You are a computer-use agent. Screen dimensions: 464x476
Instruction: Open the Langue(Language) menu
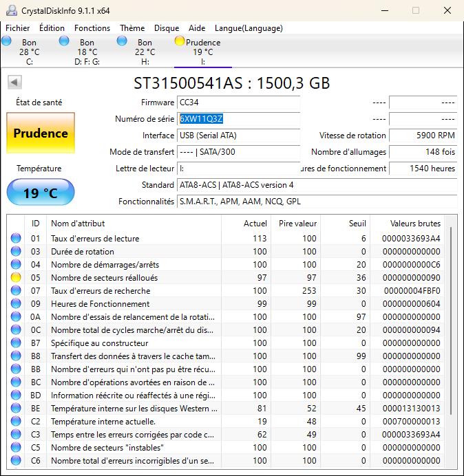point(249,28)
